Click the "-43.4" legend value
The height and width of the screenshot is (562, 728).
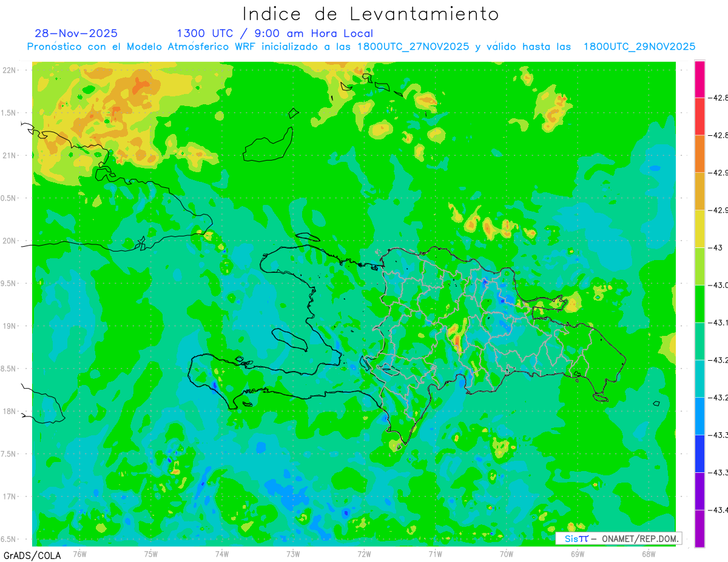pyautogui.click(x=718, y=510)
